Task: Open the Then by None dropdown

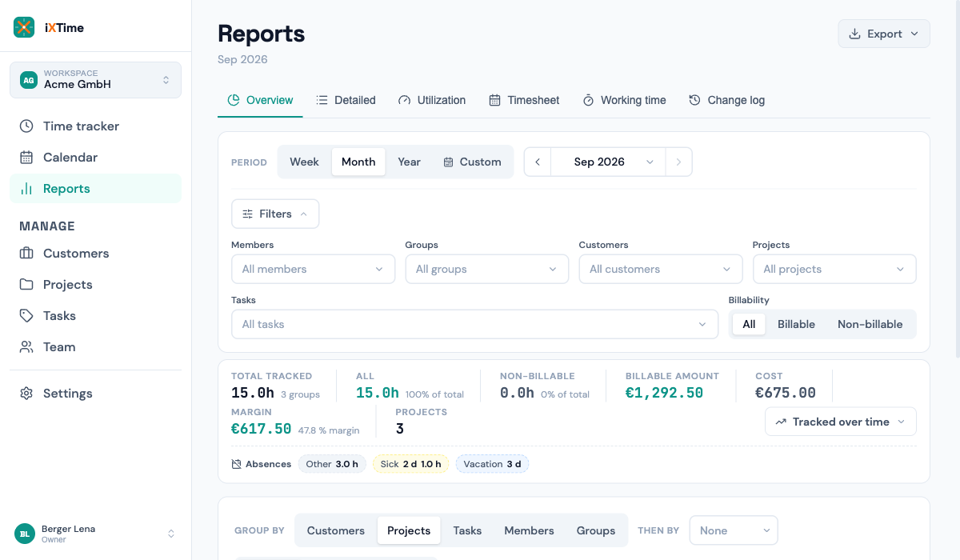Action: tap(734, 530)
